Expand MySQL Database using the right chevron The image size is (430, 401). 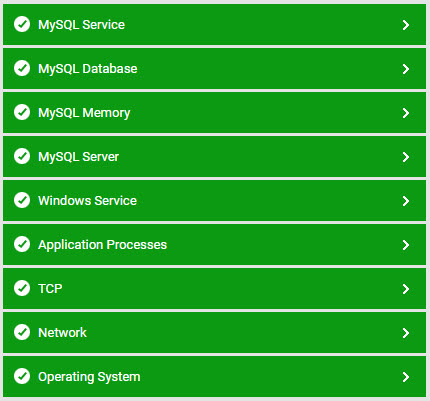click(406, 69)
